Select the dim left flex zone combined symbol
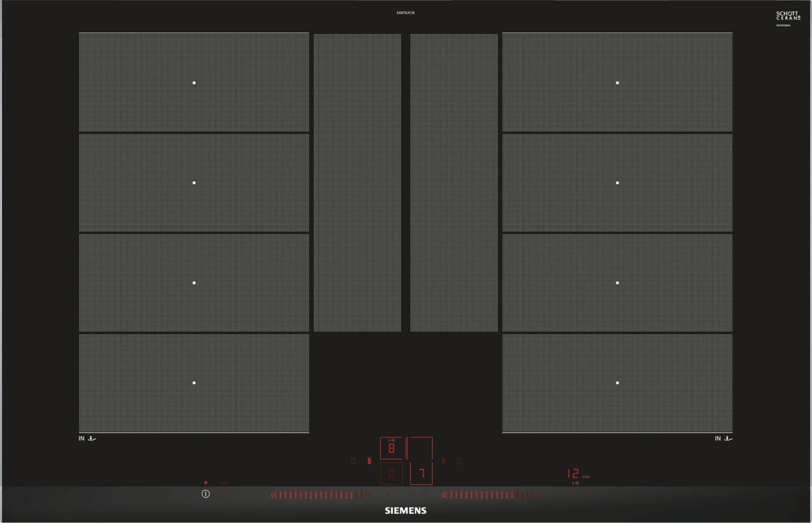Viewport: 812px width, 523px height. tap(353, 461)
